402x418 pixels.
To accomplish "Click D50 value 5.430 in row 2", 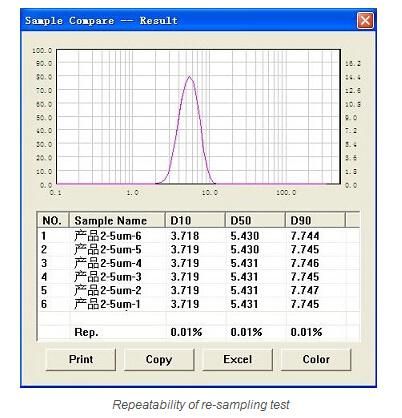I will pyautogui.click(x=245, y=249).
